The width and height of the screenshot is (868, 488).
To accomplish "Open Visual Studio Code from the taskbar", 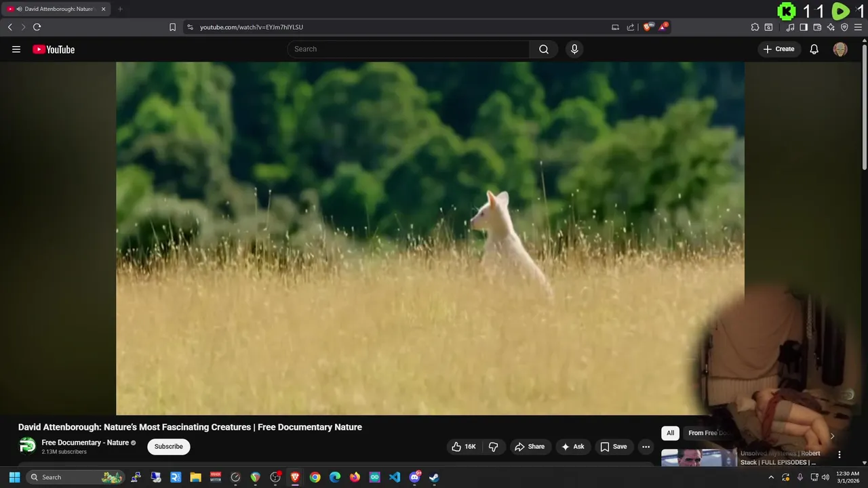I will [395, 477].
